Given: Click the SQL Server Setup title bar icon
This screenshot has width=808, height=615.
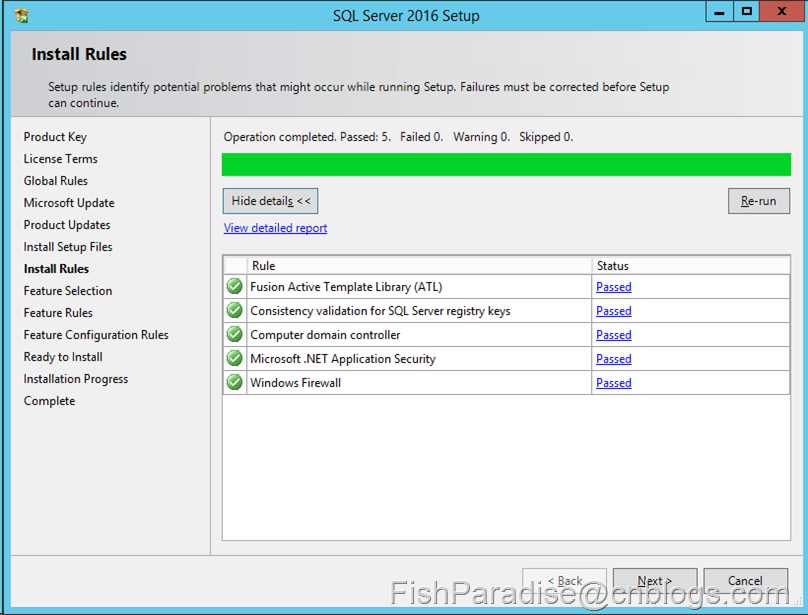Looking at the screenshot, I should pos(22,15).
